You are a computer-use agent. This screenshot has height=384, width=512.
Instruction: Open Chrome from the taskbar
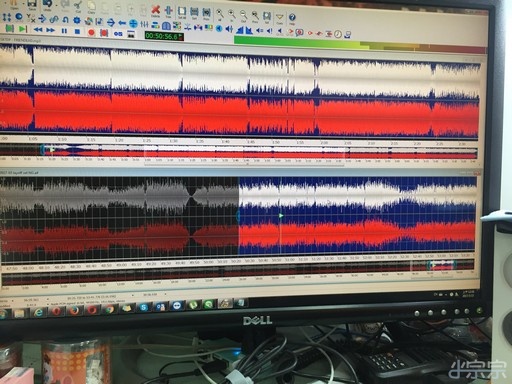point(110,309)
